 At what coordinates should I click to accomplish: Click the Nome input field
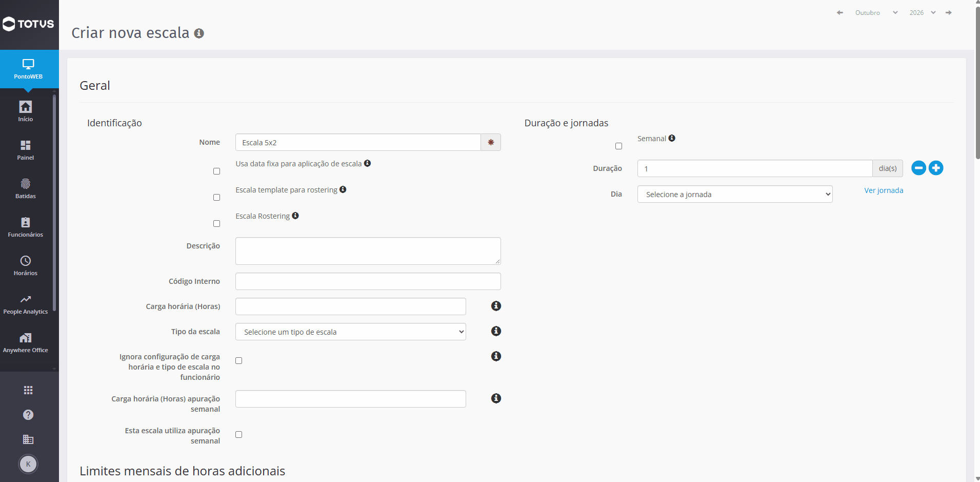[x=358, y=142]
